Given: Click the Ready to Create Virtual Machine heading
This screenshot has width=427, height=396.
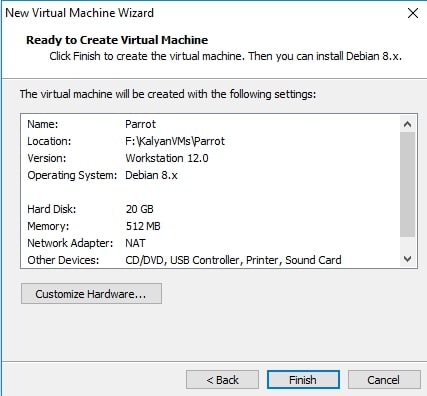Looking at the screenshot, I should [x=117, y=40].
